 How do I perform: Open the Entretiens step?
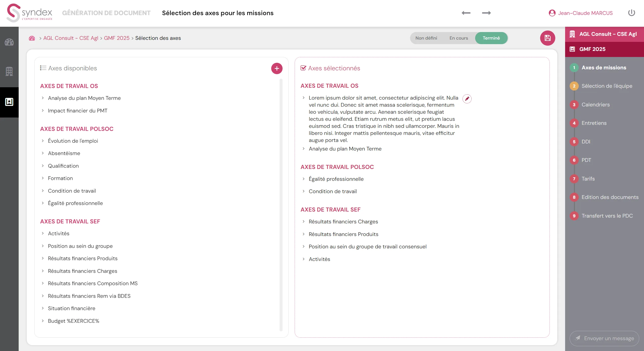(x=594, y=123)
